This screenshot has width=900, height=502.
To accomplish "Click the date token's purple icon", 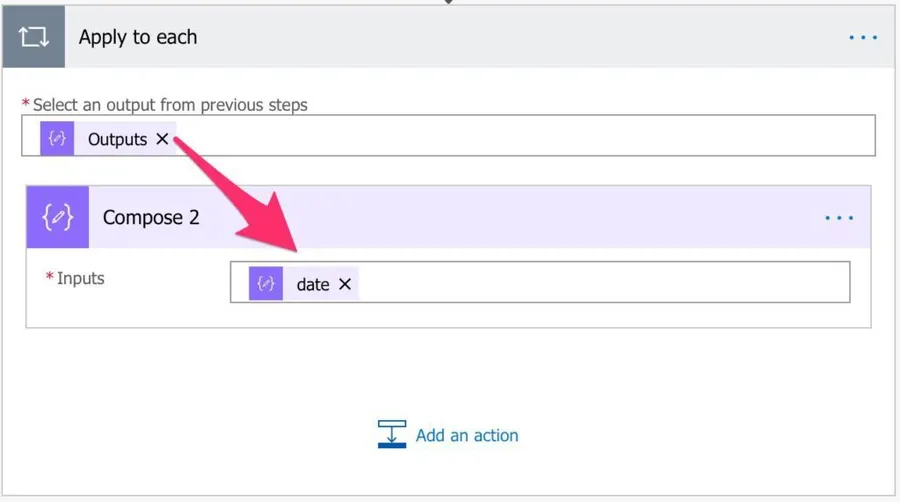I will pos(266,284).
